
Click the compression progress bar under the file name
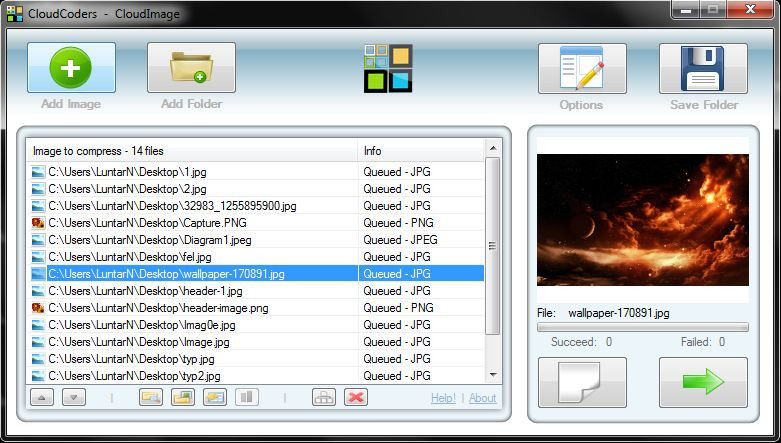click(x=643, y=327)
